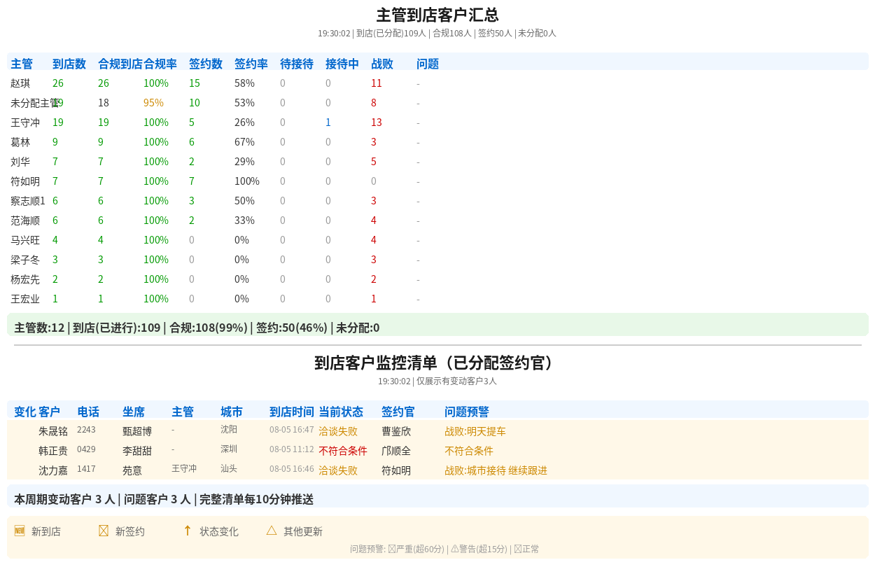
Task: Select the 到店客户监控清单 section title
Action: coord(437,363)
